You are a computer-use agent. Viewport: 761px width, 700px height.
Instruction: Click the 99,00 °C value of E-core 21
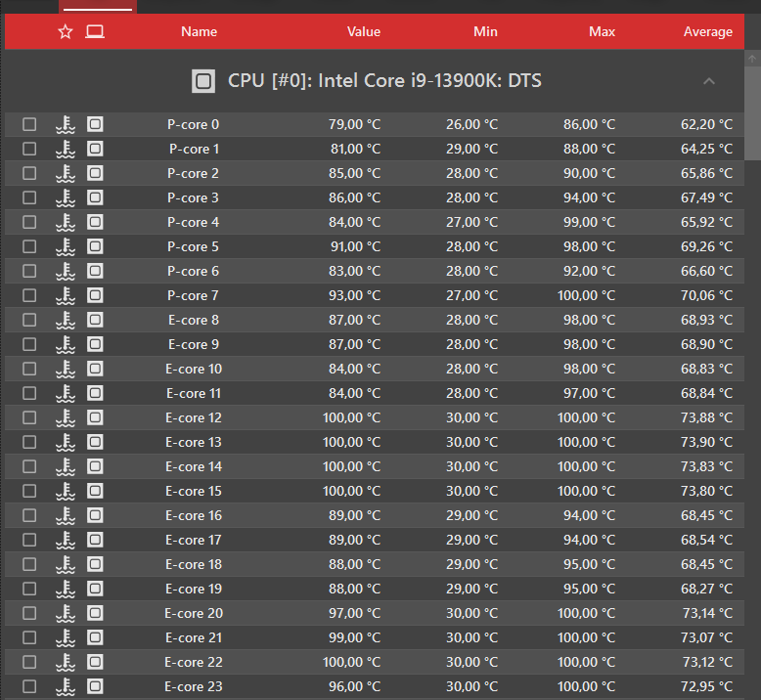[x=355, y=637]
